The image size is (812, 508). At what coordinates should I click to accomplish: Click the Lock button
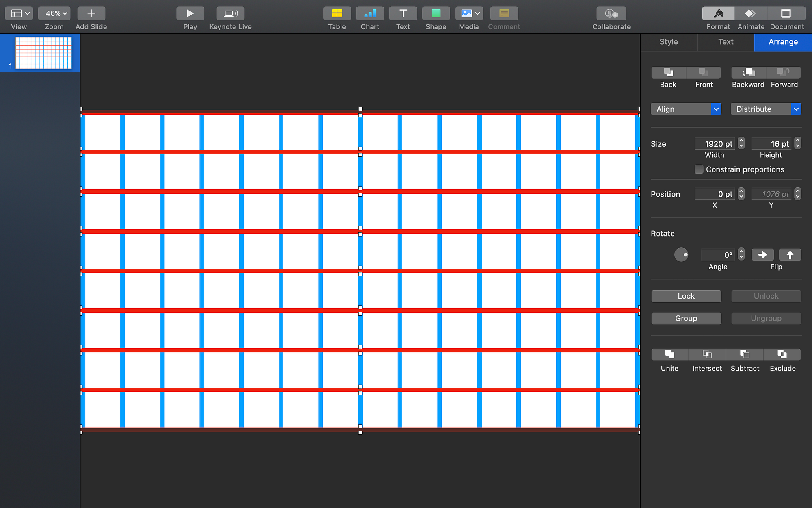pyautogui.click(x=686, y=296)
